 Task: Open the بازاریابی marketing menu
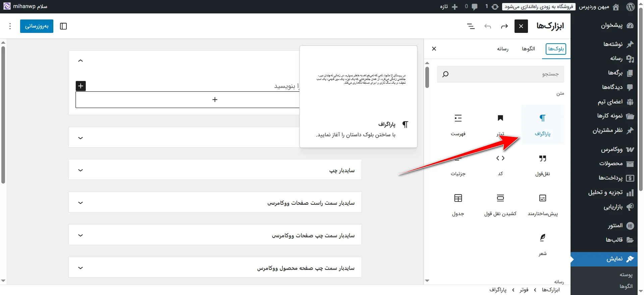[604, 207]
